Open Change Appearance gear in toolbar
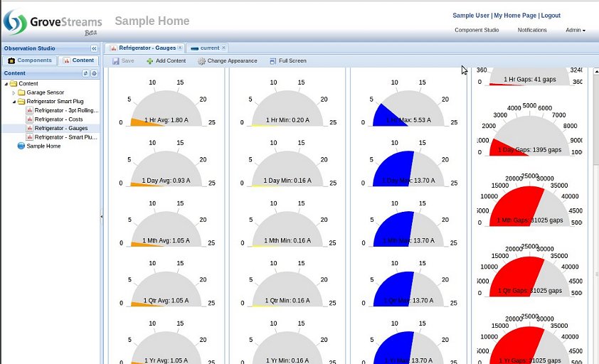Screen dimensions: 599x364 click(x=201, y=61)
